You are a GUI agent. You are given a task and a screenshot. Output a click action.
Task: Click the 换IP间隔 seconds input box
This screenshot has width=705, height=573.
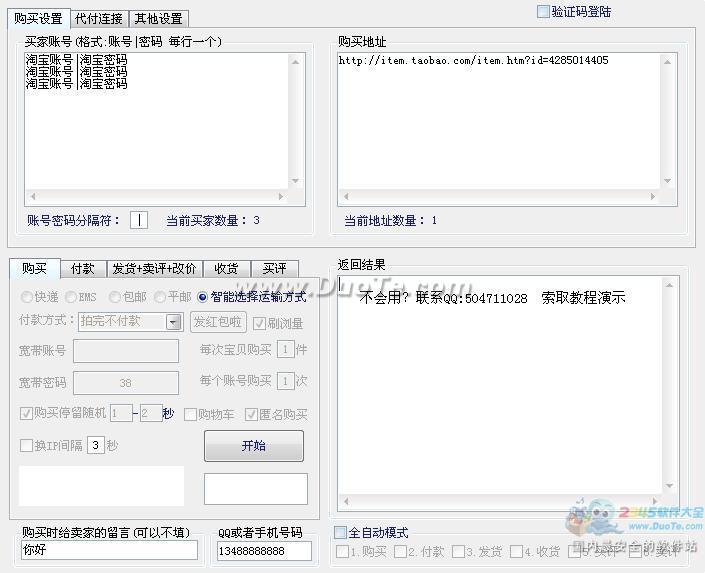click(95, 446)
